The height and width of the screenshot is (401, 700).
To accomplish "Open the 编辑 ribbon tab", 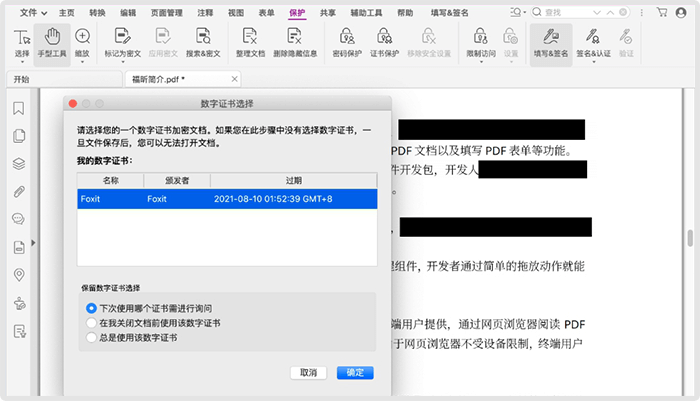I will pyautogui.click(x=128, y=13).
